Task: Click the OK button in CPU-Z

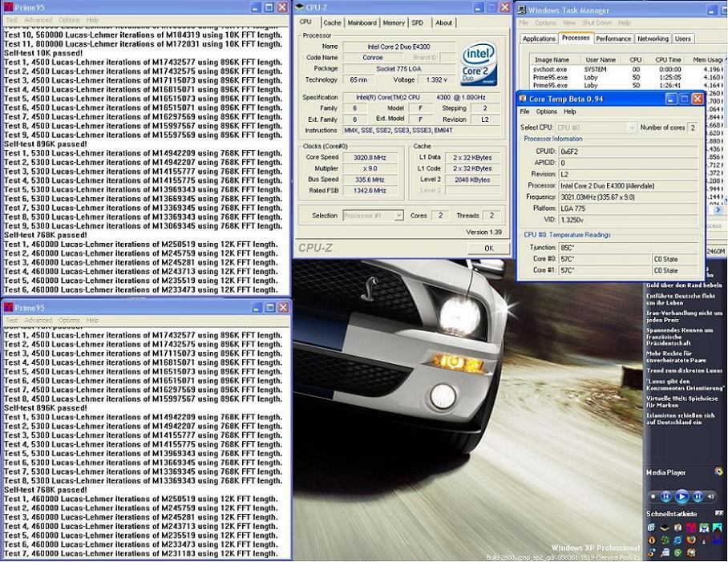Action: click(488, 249)
